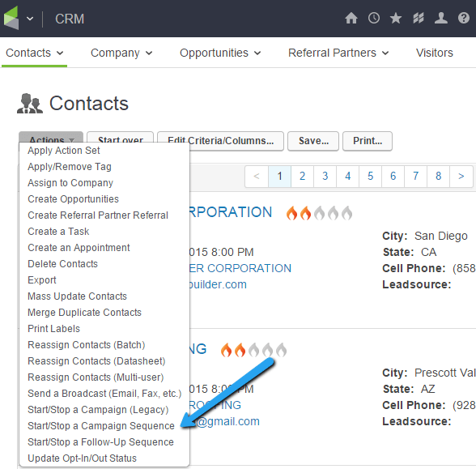Image resolution: width=476 pixels, height=469 pixels.
Task: Open the favorites star icon
Action: 396,18
